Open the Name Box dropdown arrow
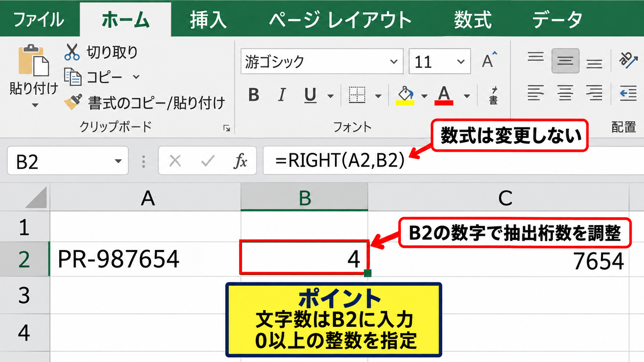 tap(118, 161)
